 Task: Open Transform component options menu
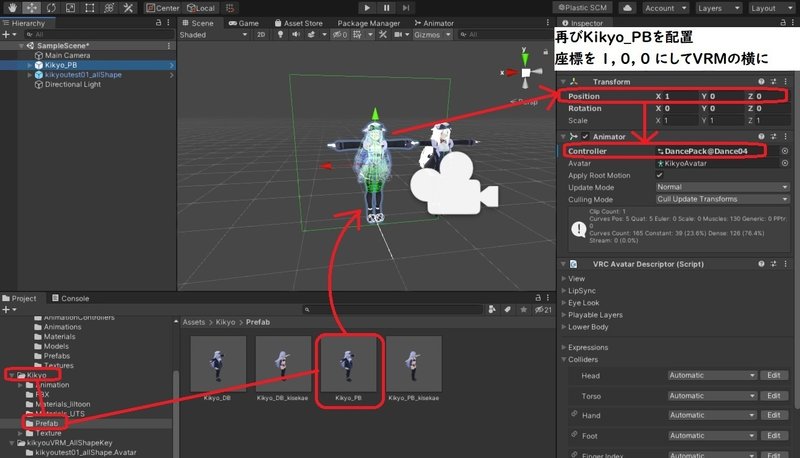785,82
